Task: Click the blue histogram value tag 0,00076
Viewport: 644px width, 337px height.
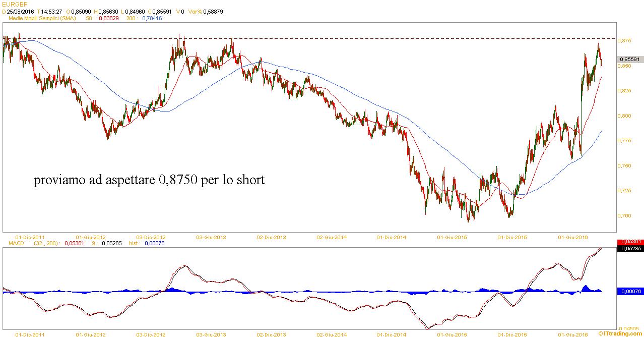Action: pyautogui.click(x=629, y=291)
